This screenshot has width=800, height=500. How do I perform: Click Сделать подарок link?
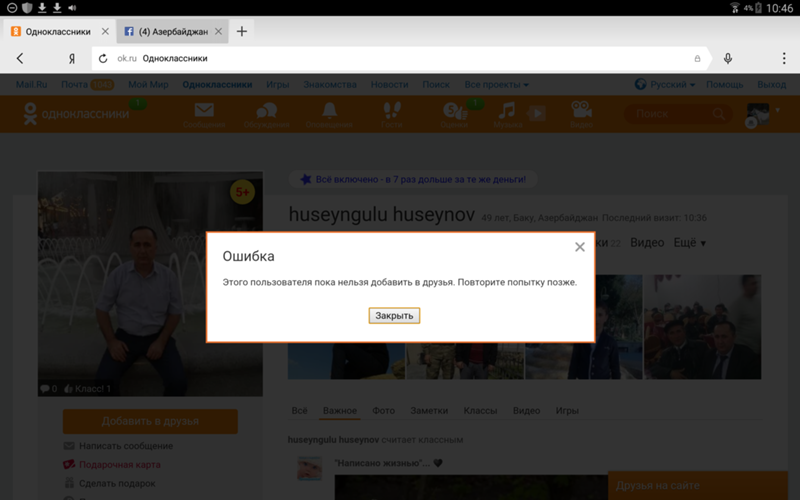point(117,483)
